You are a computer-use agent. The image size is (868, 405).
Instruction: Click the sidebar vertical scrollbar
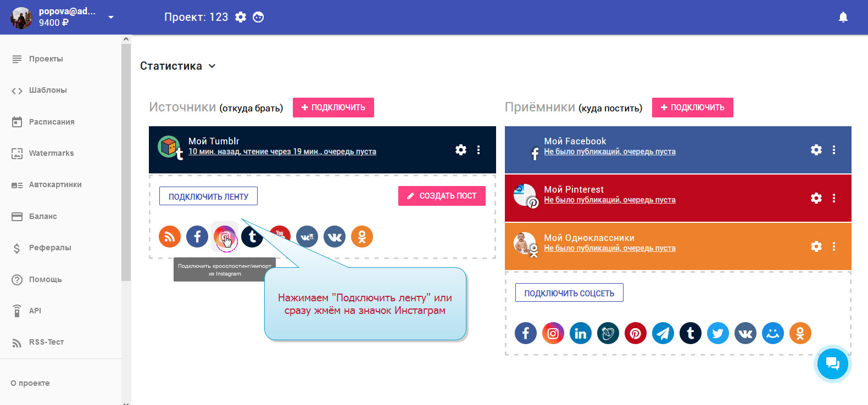pos(126,165)
